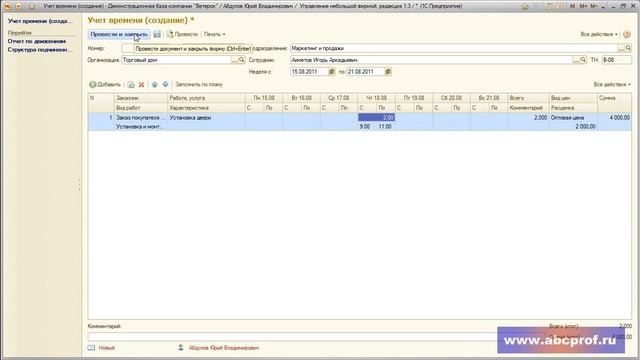Viewport: 640px width, 360px height.
Task: Click the Пт 19.08 column header
Action: (414, 98)
